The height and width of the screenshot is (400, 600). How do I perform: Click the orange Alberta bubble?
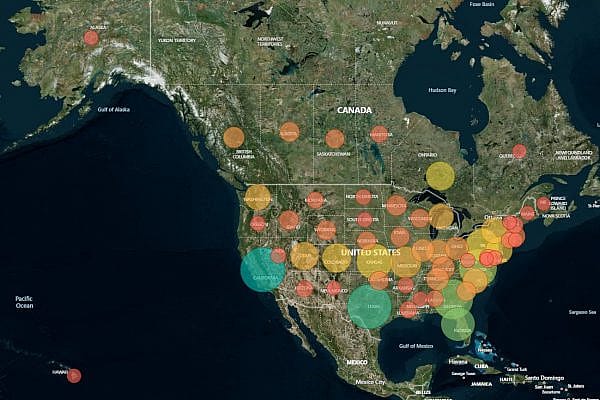click(289, 132)
